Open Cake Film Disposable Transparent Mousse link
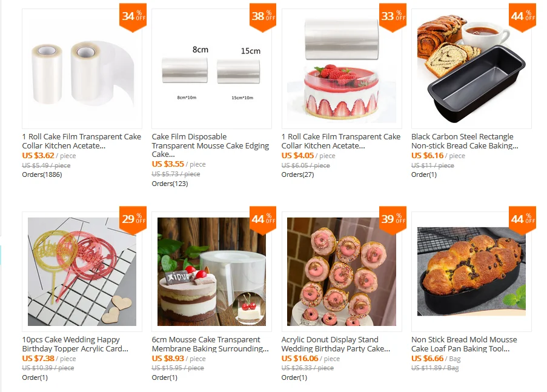547x392 pixels. pos(210,145)
